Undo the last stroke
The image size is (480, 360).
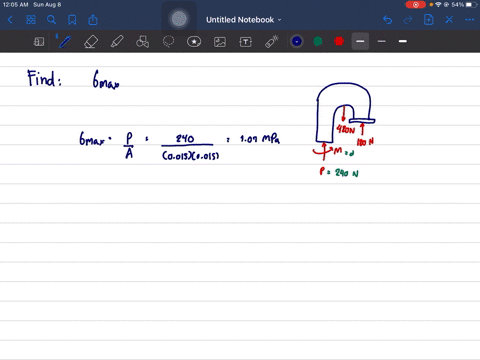[x=387, y=20]
